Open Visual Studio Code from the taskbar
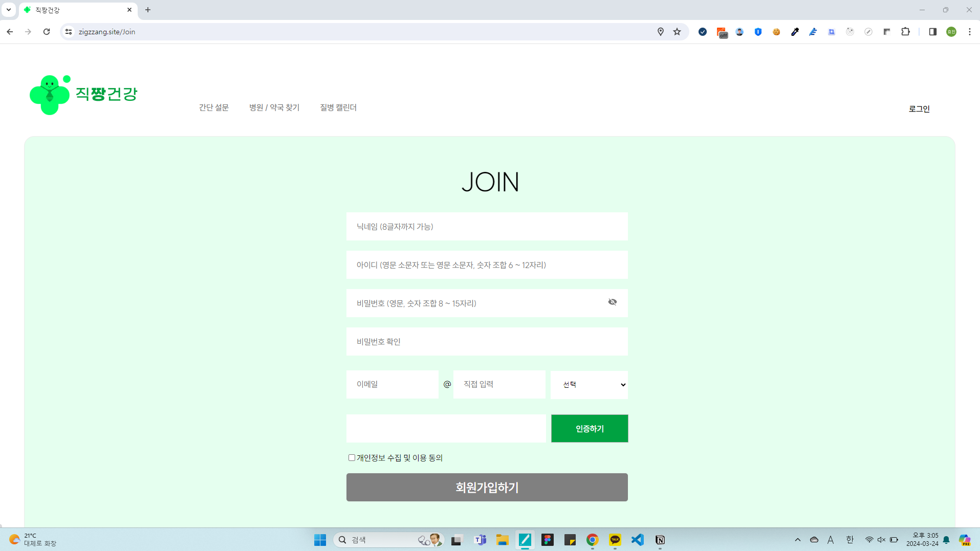The image size is (980, 551). tap(637, 540)
